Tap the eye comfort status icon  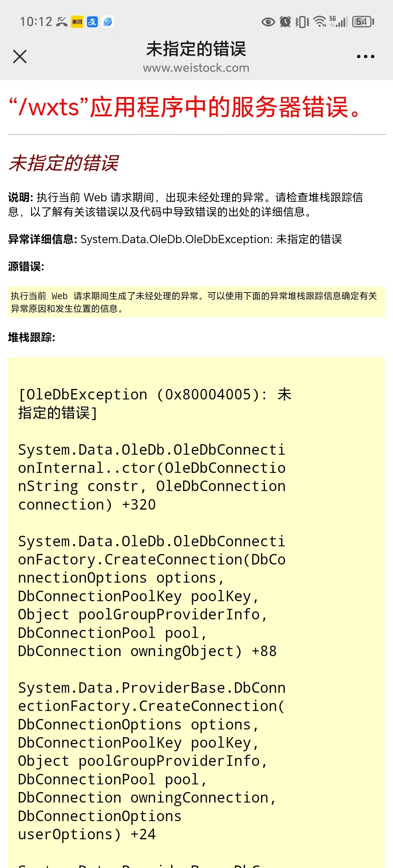pos(268,22)
